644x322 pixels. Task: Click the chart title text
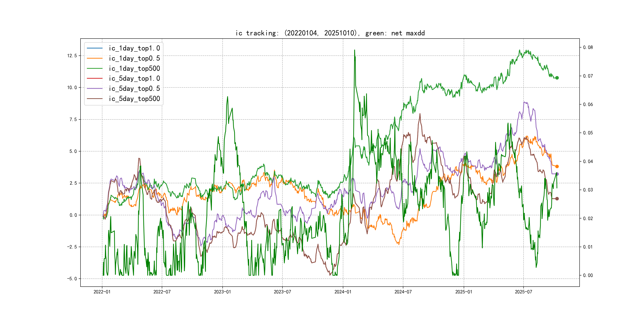pyautogui.click(x=330, y=33)
